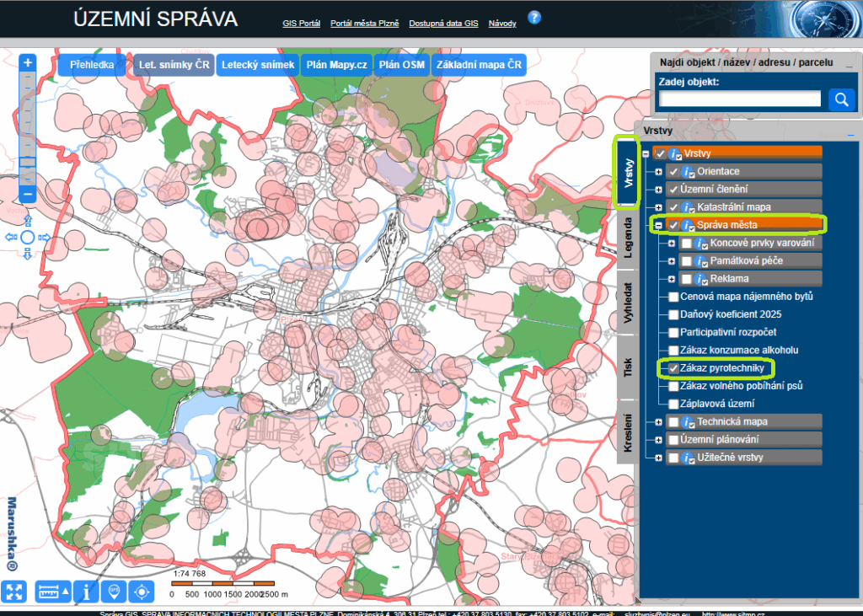Image resolution: width=863 pixels, height=616 pixels.
Task: Activate the info tool with the letter i
Action: (84, 592)
